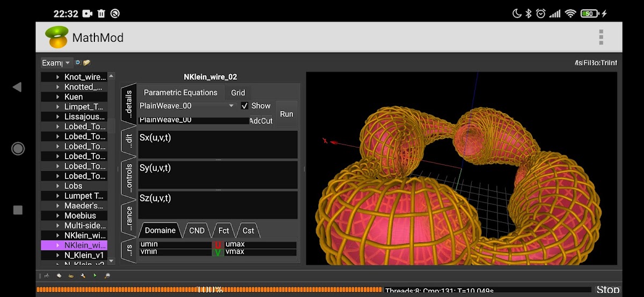Click the green play icon in bottom toolbar
644x297 pixels.
tap(95, 276)
